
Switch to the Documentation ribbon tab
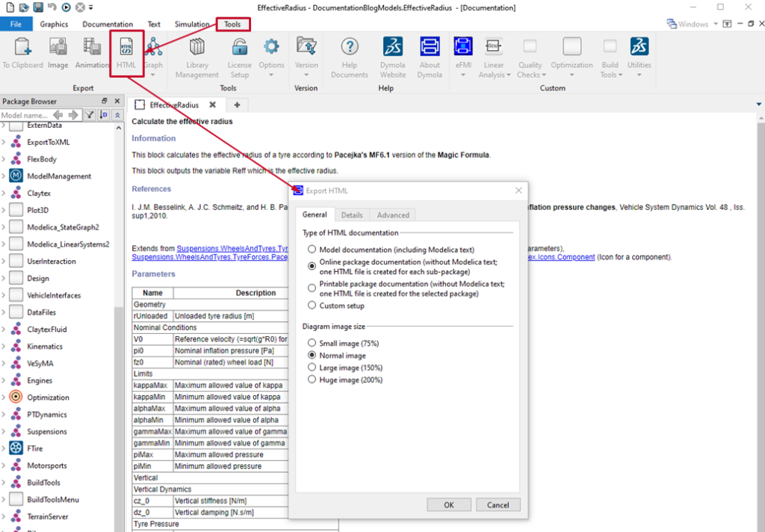coord(108,24)
